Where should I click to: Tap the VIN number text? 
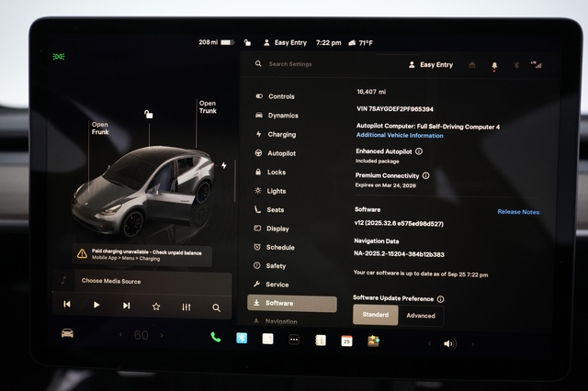[394, 109]
